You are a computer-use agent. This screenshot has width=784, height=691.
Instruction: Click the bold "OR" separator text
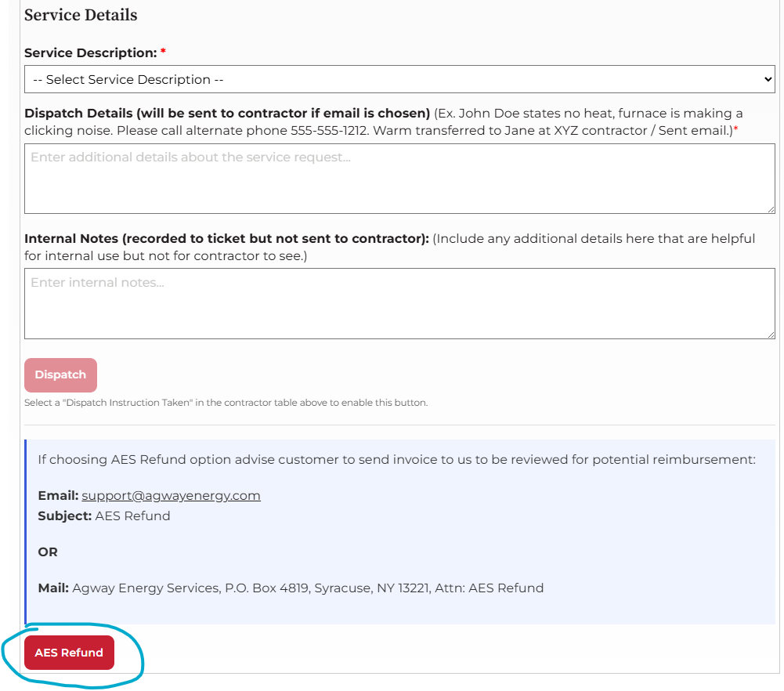[48, 552]
